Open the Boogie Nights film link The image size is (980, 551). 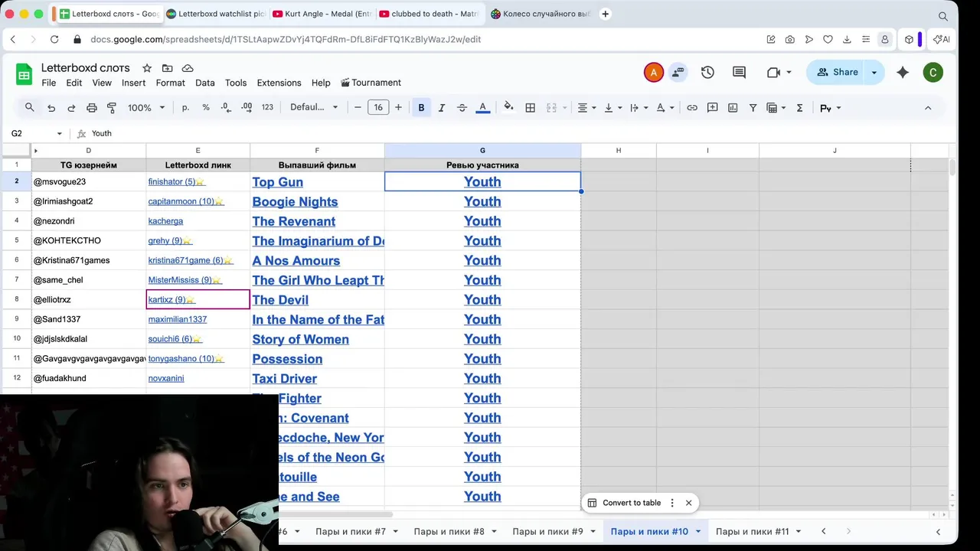pos(295,202)
